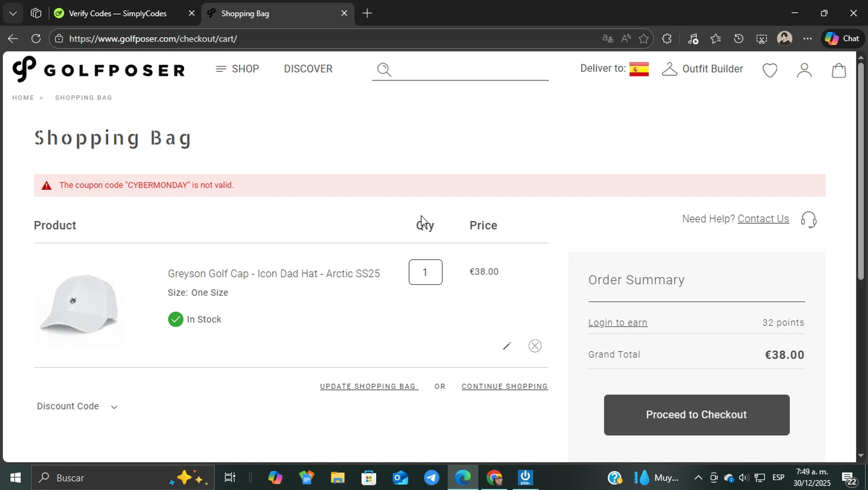Open the shopping bag icon in header

(838, 70)
